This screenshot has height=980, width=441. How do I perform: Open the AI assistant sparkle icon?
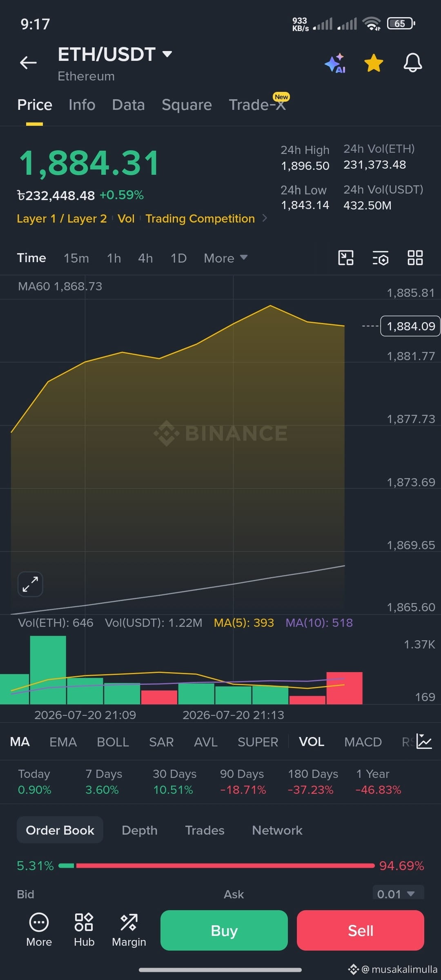(335, 63)
